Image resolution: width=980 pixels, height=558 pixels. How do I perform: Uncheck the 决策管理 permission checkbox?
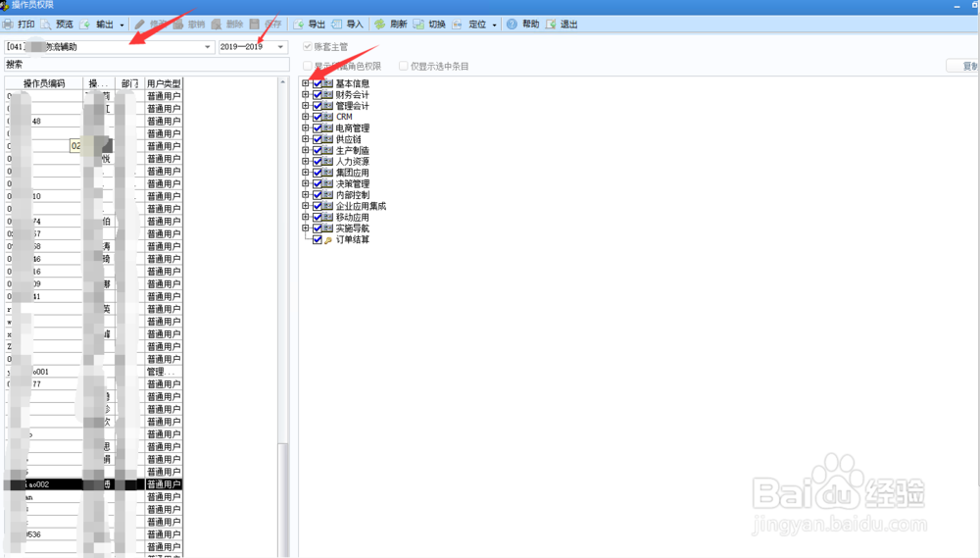point(318,184)
